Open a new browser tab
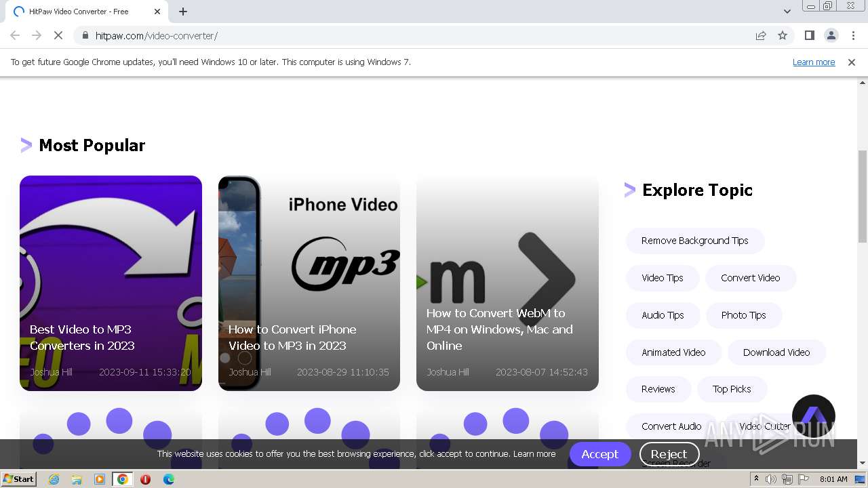 (x=183, y=12)
